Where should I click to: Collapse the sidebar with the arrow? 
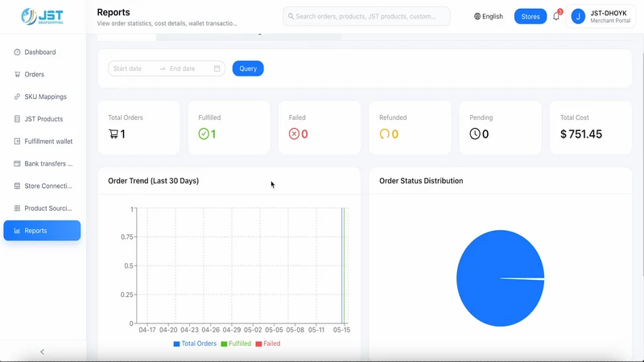[43, 352]
